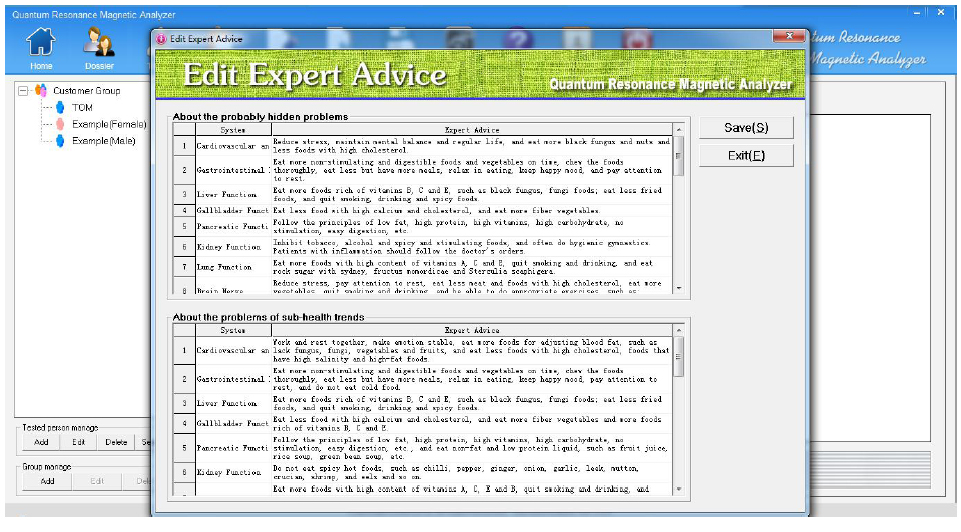The image size is (961, 532).
Task: Save the expert advice with Save(S)
Action: point(746,127)
